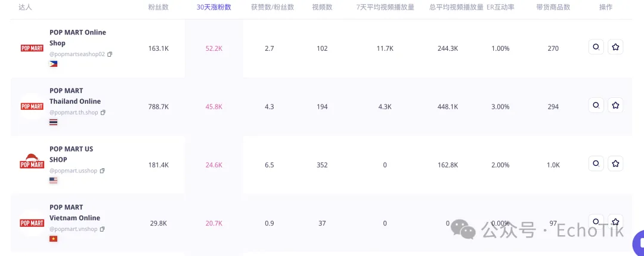
Task: Click total average views 162.8K
Action: [x=448, y=165]
